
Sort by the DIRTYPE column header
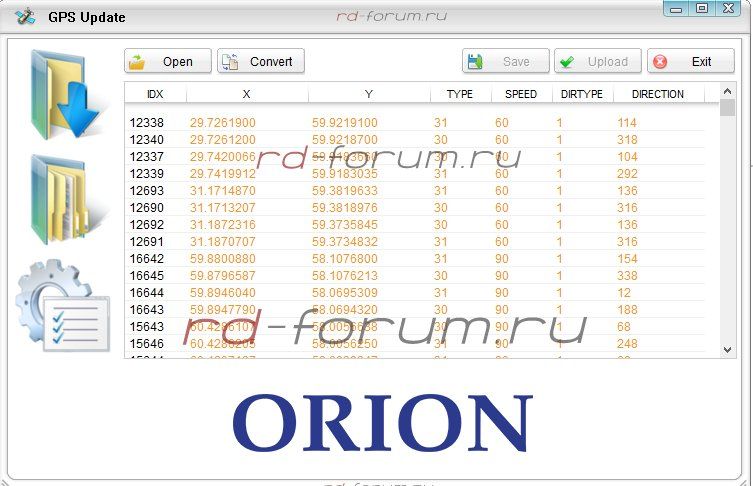583,94
